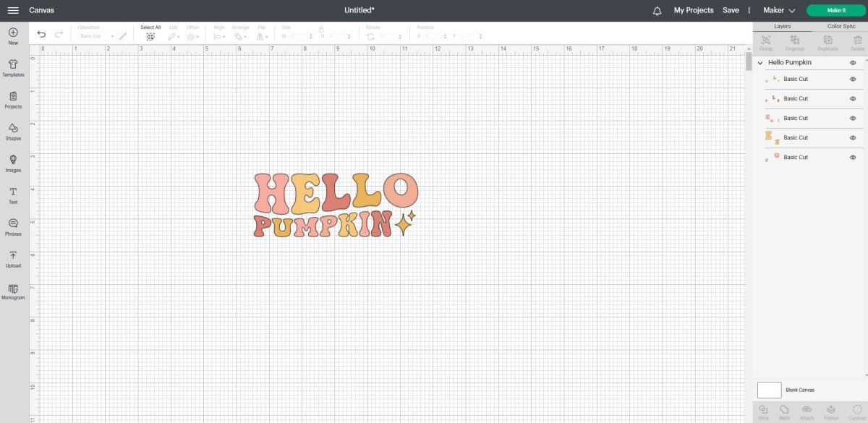Click the Make It button
The height and width of the screenshot is (423, 868).
pyautogui.click(x=836, y=10)
